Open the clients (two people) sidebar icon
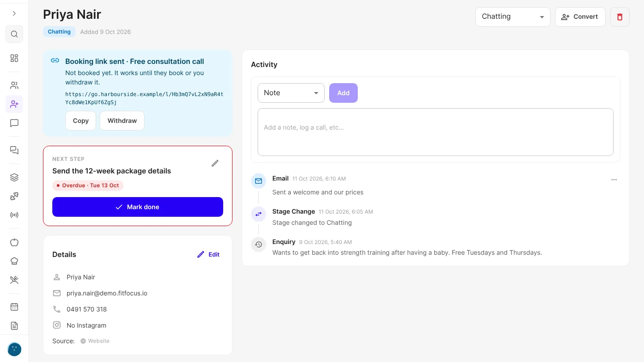Image resolution: width=644 pixels, height=362 pixels. (x=14, y=85)
